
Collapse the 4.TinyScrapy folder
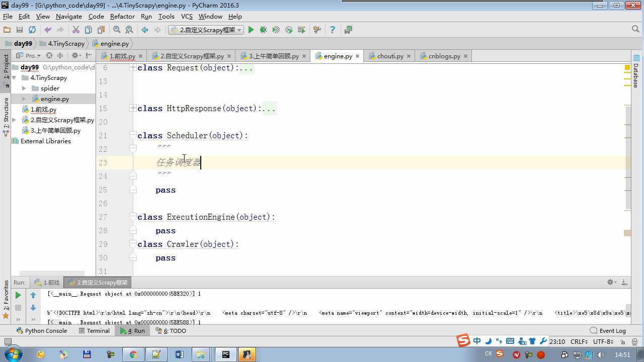click(14, 78)
